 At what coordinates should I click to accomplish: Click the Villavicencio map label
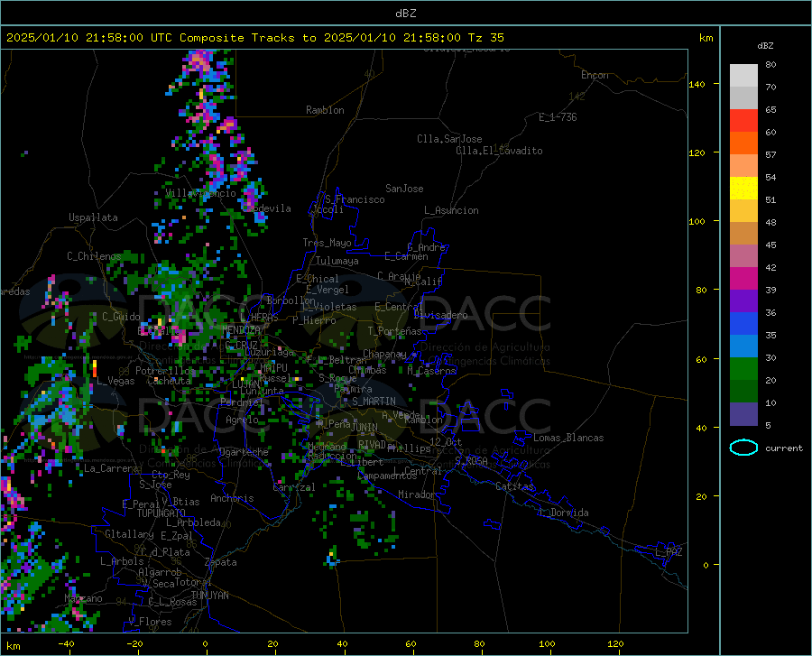pos(200,193)
